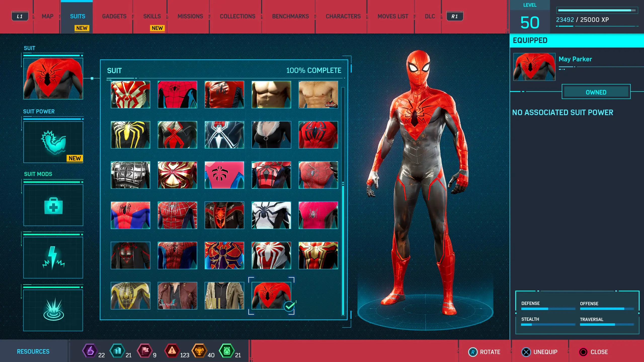The width and height of the screenshot is (644, 362).
Task: Select the classic red and blue suit
Action: 130,215
